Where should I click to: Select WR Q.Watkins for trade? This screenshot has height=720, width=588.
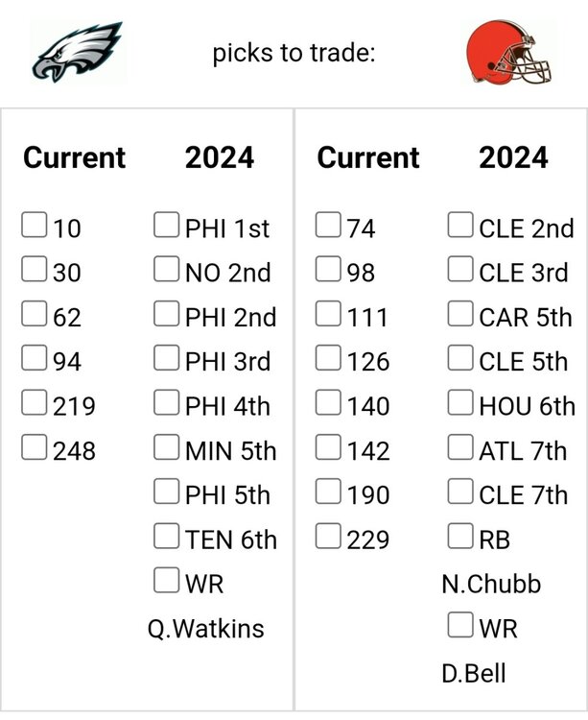pos(167,582)
